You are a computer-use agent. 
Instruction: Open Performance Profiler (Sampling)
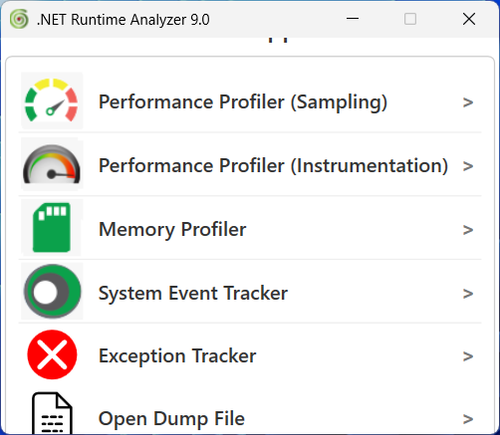[243, 102]
